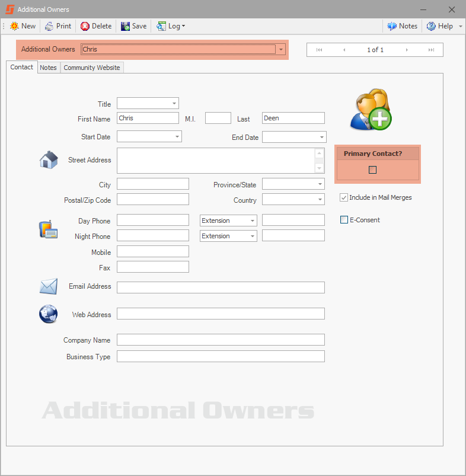The height and width of the screenshot is (476, 466).
Task: Click the add owner people icon
Action: point(371,110)
